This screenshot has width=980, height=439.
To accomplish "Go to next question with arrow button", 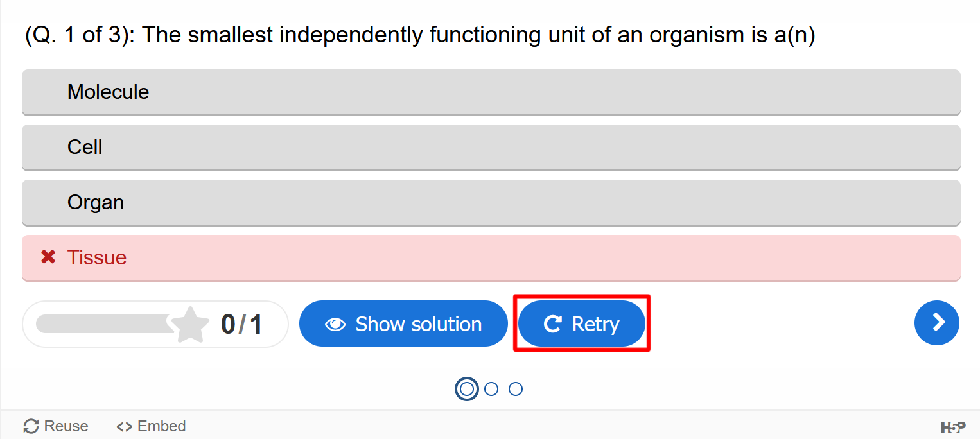I will point(936,323).
